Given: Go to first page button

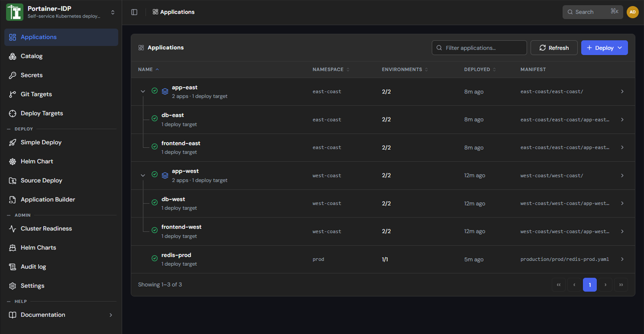Looking at the screenshot, I should click(559, 285).
